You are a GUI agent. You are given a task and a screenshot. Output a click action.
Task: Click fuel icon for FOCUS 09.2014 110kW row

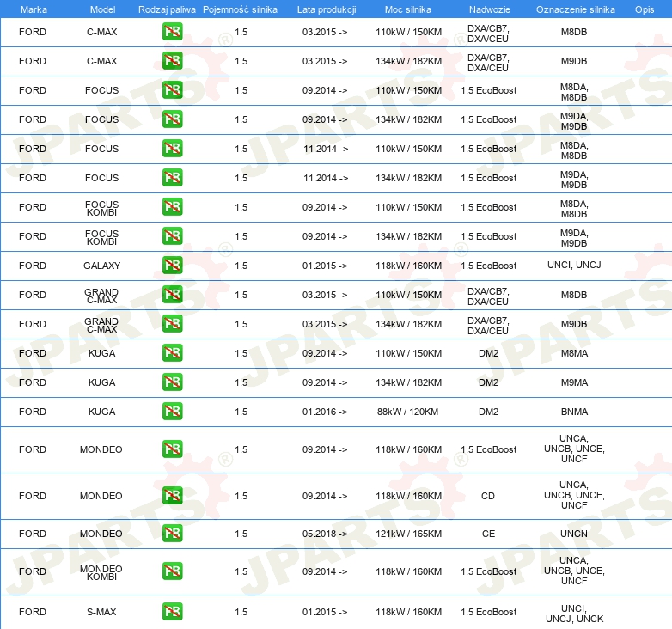coord(172,90)
